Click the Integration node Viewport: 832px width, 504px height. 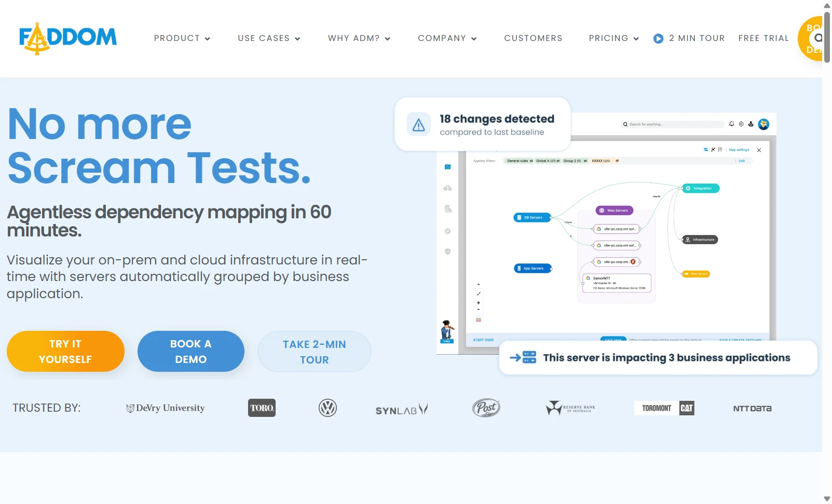(701, 189)
